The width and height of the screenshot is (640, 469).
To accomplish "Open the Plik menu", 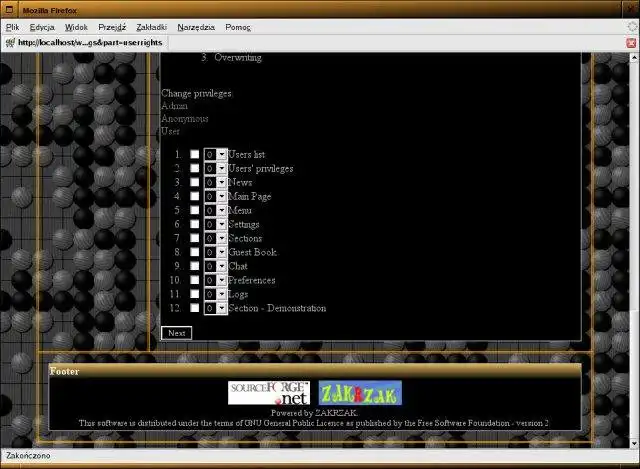I will click(x=12, y=27).
